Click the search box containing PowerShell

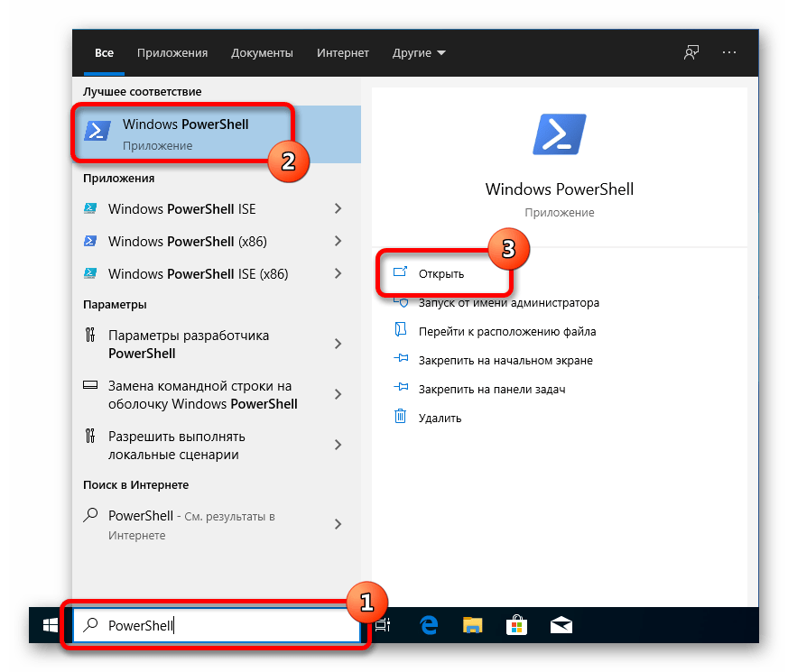[217, 625]
